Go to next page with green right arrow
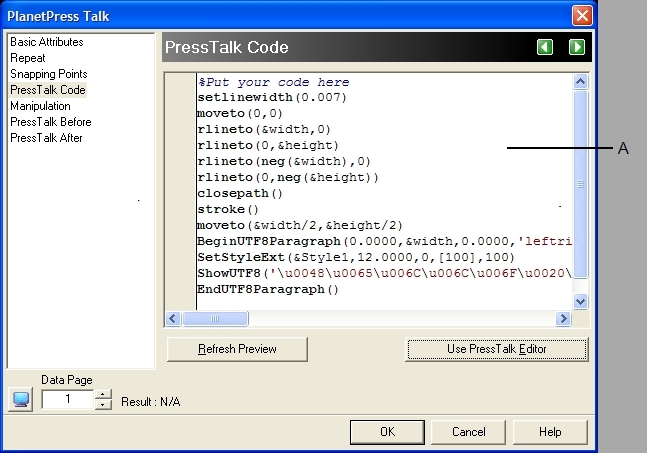The width and height of the screenshot is (647, 453). [576, 47]
